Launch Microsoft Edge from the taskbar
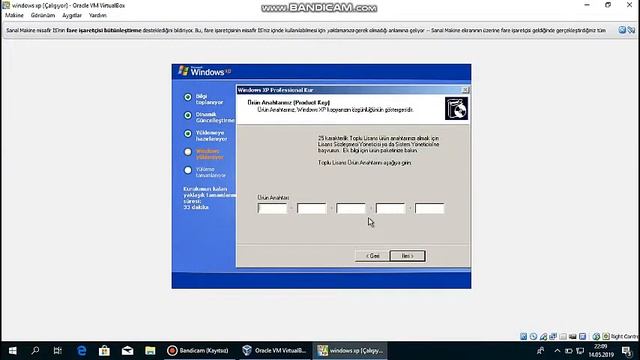This screenshot has height=360, width=640. pos(82,351)
